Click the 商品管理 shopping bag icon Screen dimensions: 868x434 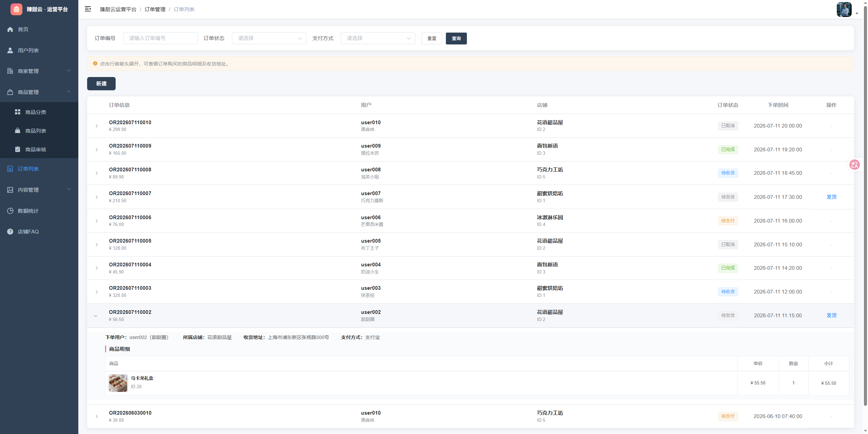click(10, 92)
